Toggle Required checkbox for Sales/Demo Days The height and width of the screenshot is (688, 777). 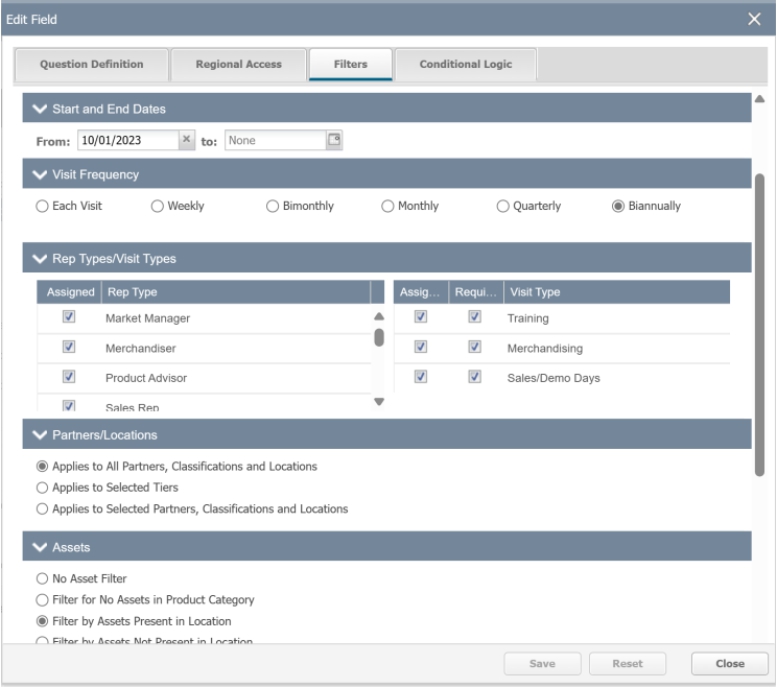(475, 377)
